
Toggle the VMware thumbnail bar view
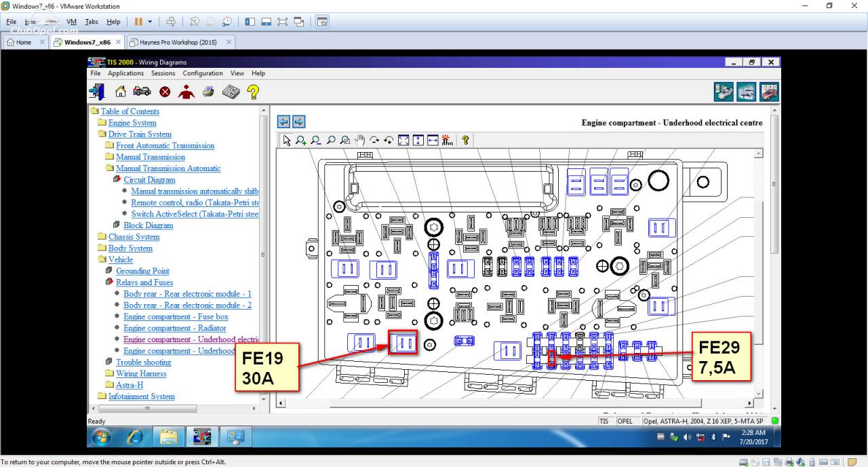(x=267, y=22)
